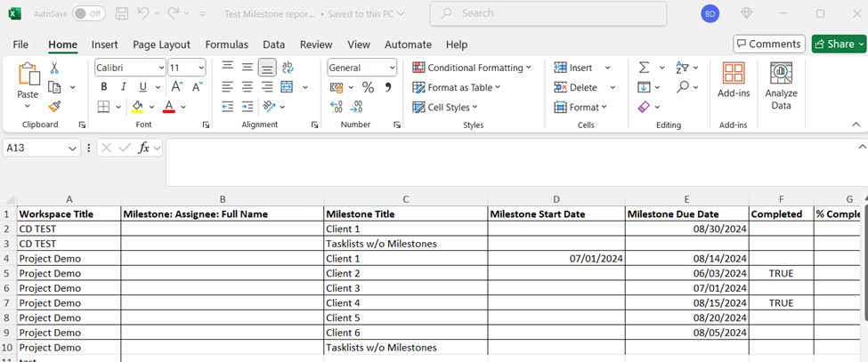Open the Comments button
868x362 pixels.
(x=769, y=44)
